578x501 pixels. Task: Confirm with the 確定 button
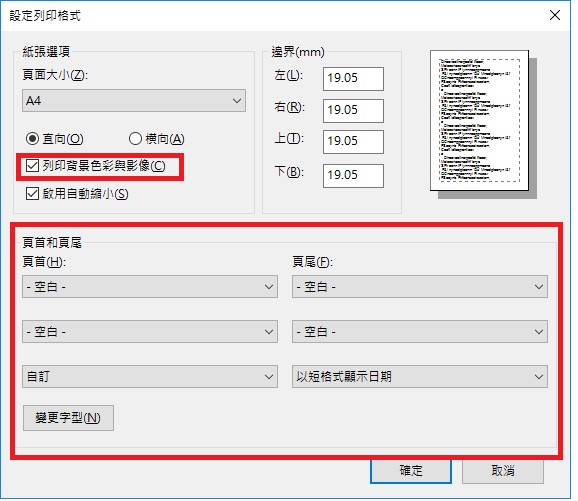[x=411, y=471]
